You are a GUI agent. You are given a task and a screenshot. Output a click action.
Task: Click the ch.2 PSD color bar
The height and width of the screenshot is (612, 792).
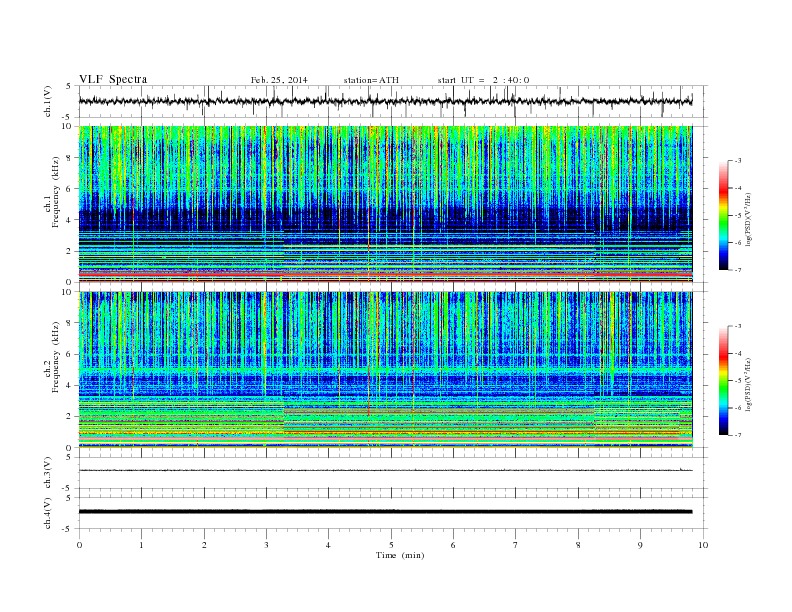pyautogui.click(x=724, y=381)
